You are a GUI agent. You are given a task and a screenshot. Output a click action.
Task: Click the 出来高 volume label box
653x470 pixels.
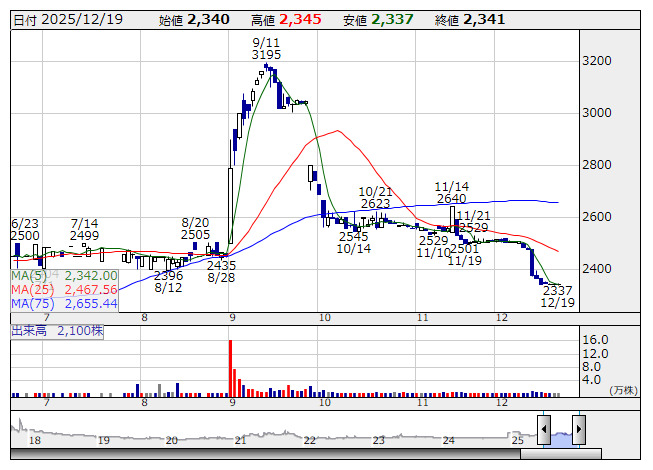click(57, 331)
